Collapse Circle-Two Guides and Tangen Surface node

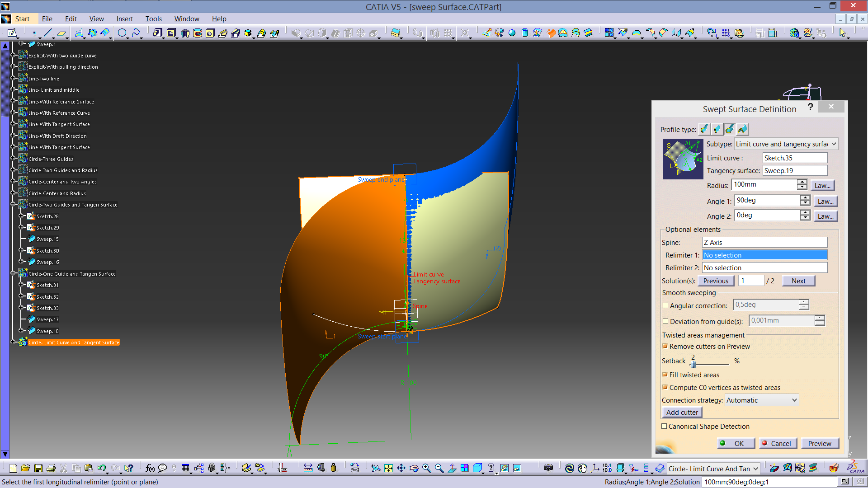click(x=13, y=204)
